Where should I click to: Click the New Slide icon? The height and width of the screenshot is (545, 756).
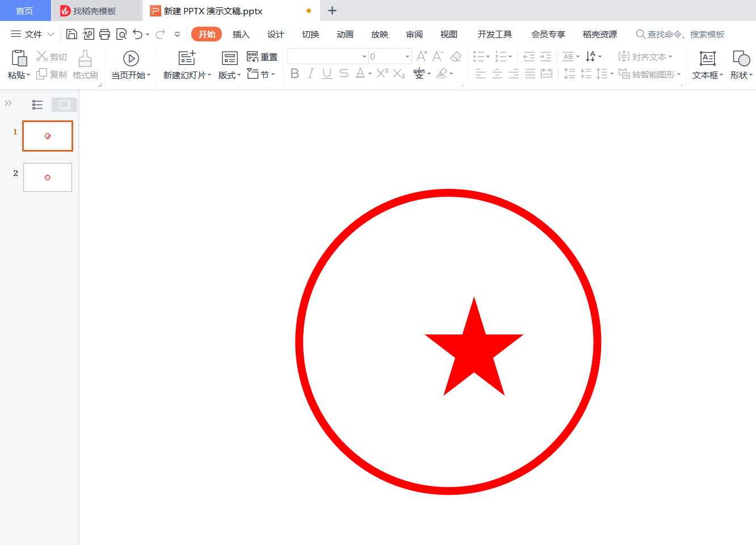coord(187,57)
